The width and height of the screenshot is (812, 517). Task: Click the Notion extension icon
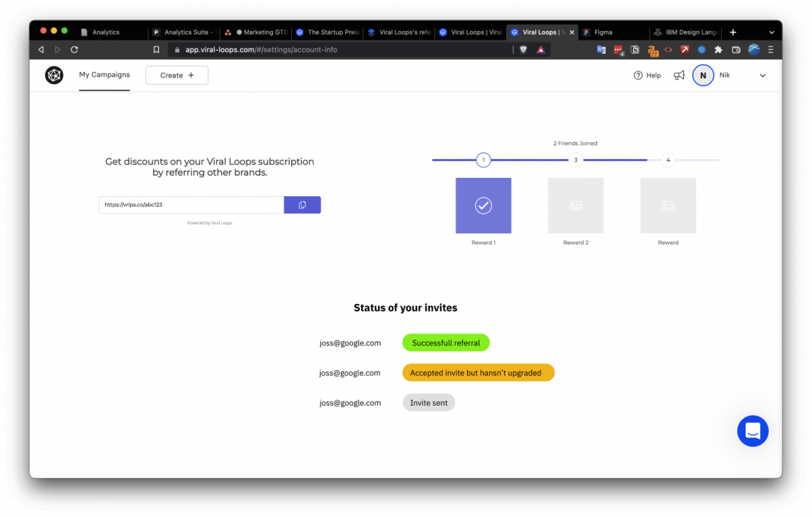coord(634,50)
